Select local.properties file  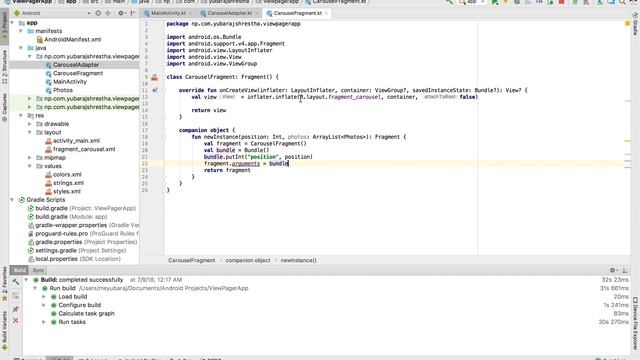pyautogui.click(x=78, y=259)
